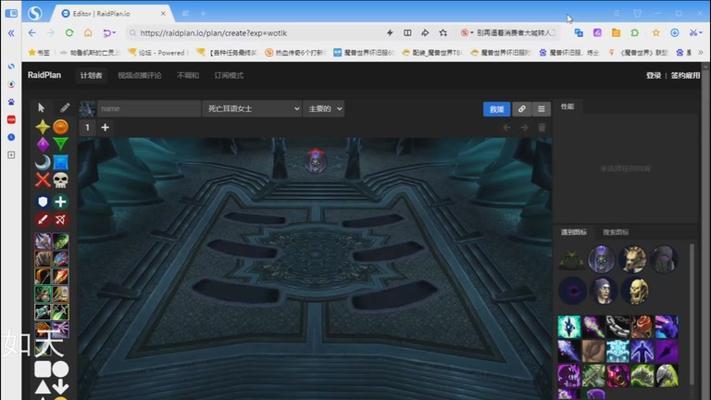
Task: Select the red ranged bow icon
Action: tap(60, 220)
